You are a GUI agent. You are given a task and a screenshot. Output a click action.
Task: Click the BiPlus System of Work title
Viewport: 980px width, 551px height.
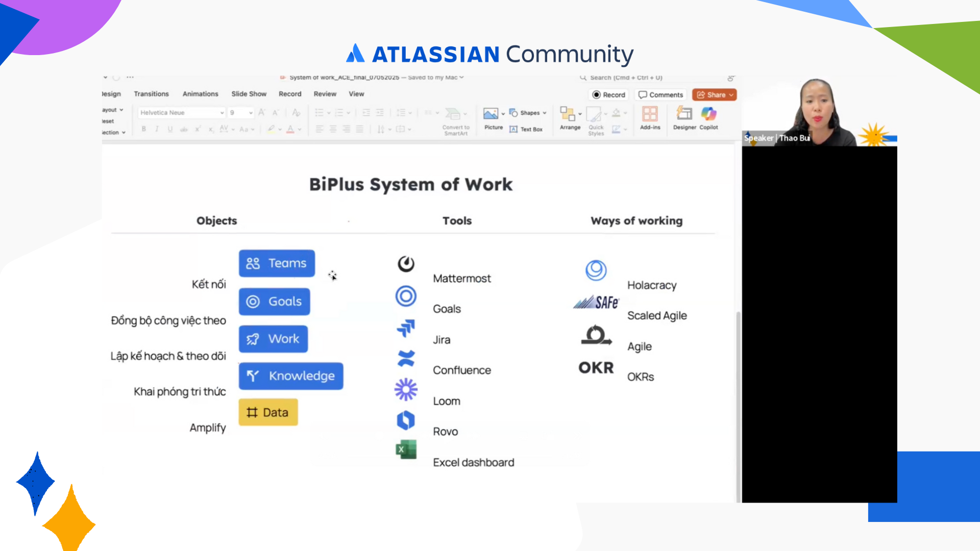[x=411, y=185]
